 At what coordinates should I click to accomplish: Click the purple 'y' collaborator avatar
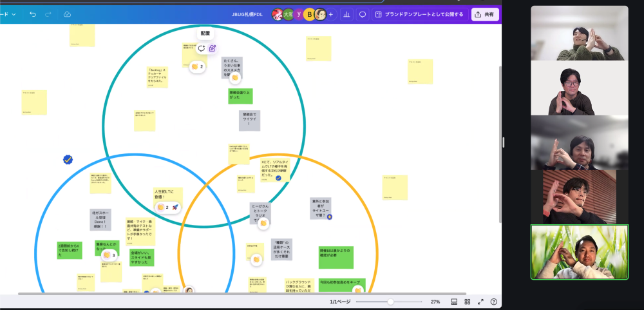(299, 14)
